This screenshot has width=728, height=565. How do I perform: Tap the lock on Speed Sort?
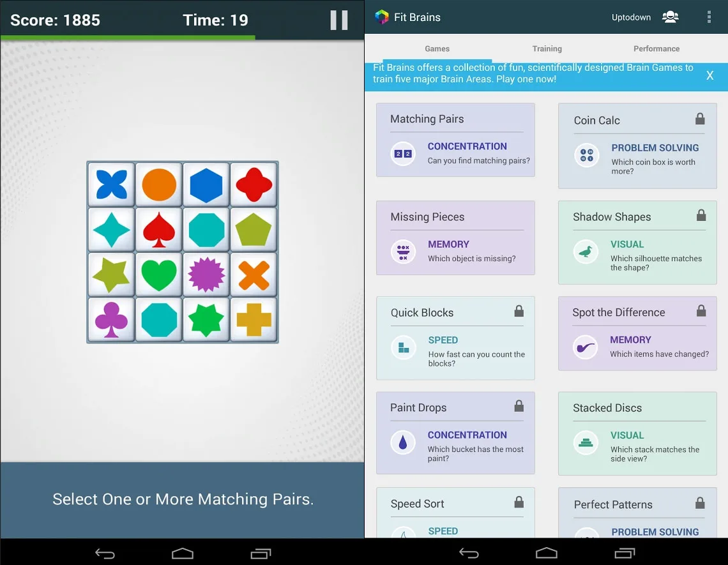click(x=519, y=502)
